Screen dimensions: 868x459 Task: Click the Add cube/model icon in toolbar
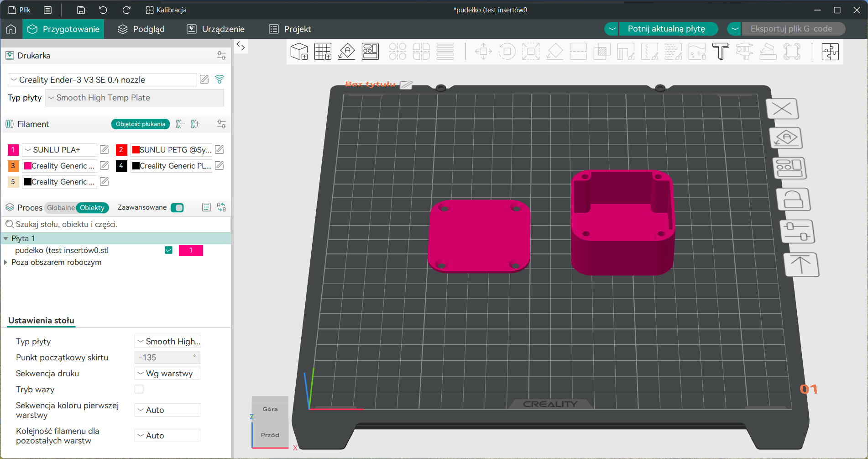[299, 51]
